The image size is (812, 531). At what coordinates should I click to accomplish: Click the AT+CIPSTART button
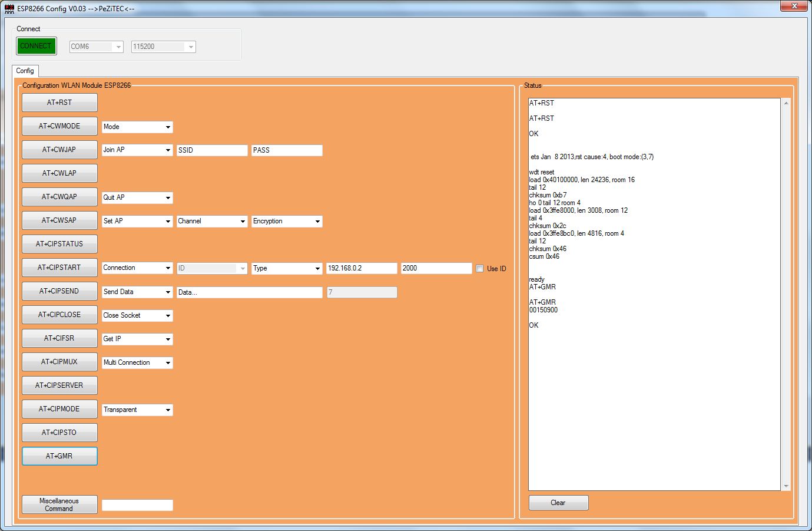(59, 268)
